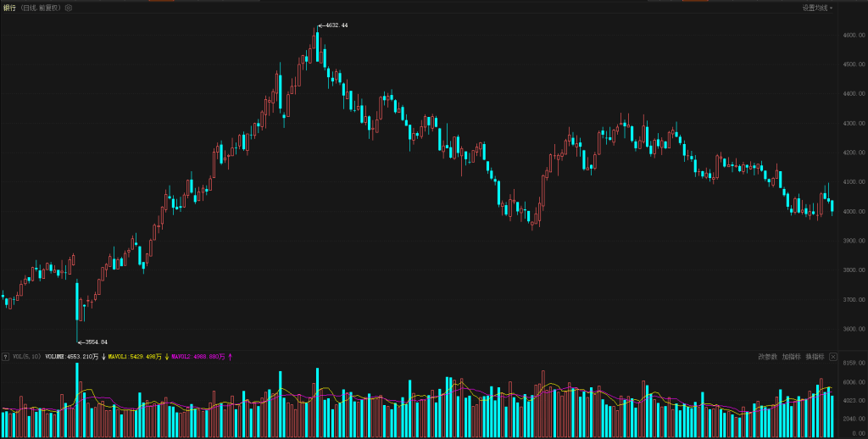This screenshot has height=439, width=868.
Task: Open the chart settings gear beside 前复权
Action: tap(69, 8)
